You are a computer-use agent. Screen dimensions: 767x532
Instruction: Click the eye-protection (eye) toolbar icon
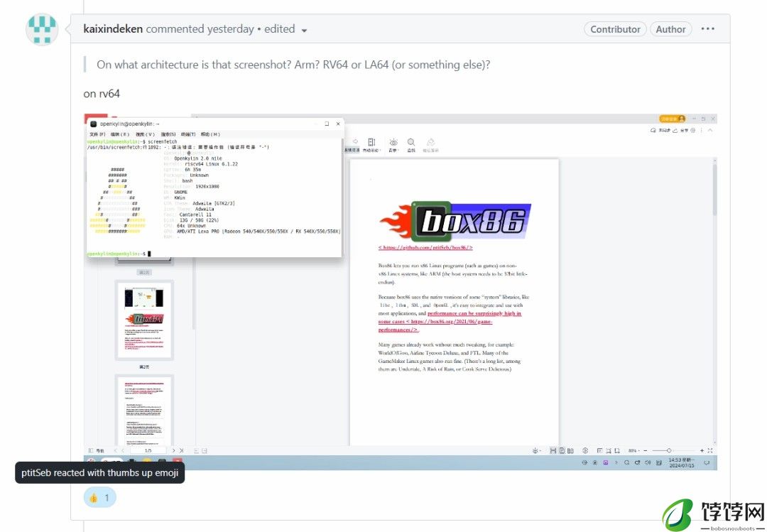pyautogui.click(x=393, y=144)
